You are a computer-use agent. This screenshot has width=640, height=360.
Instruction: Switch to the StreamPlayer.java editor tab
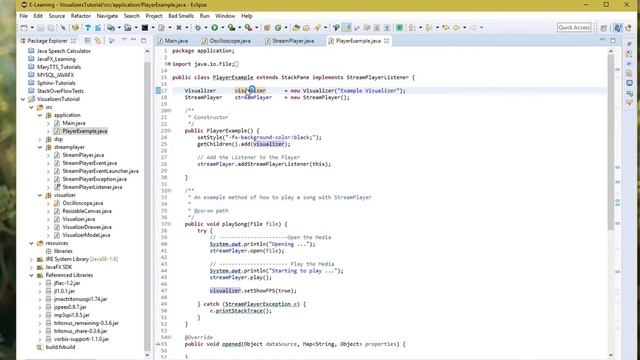point(290,41)
